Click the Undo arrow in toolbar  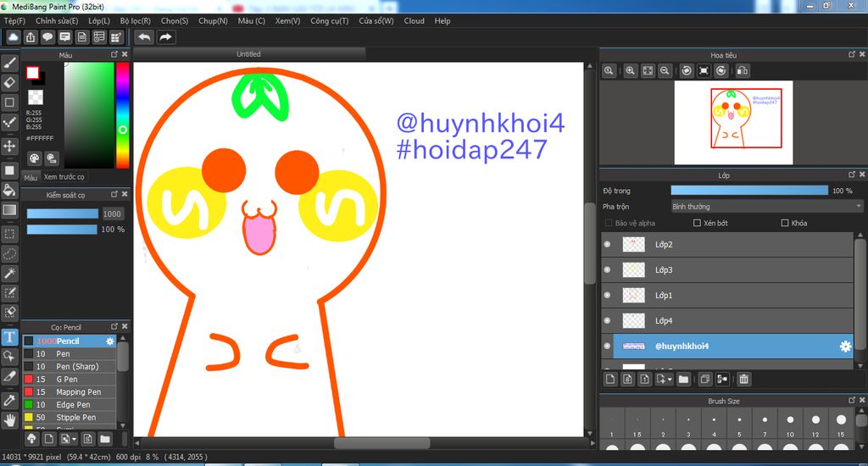(144, 37)
